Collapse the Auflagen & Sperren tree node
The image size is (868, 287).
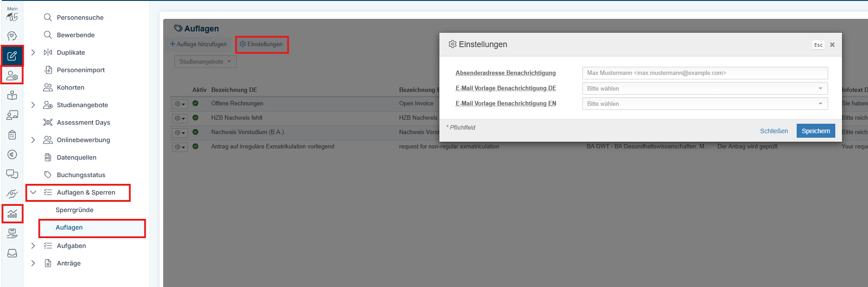point(33,192)
